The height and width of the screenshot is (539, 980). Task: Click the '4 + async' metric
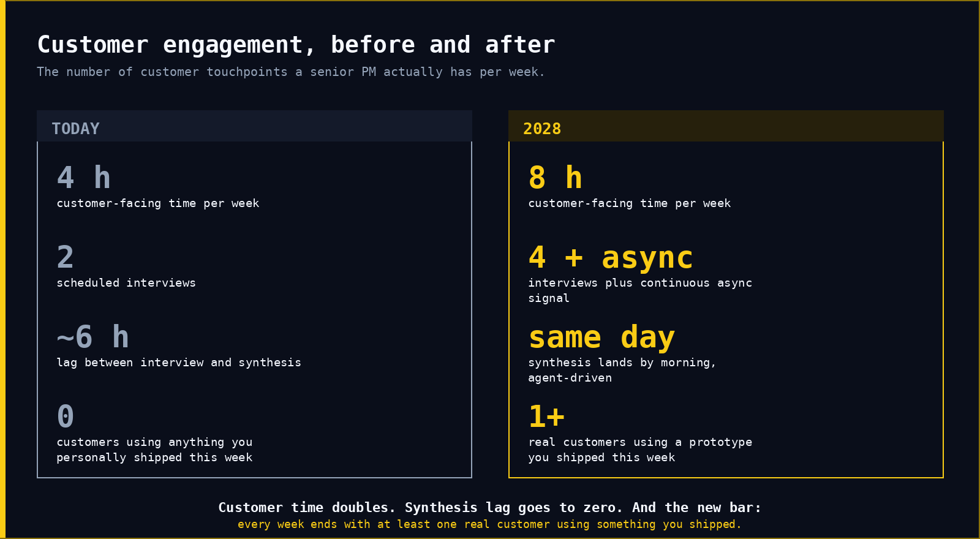point(611,257)
